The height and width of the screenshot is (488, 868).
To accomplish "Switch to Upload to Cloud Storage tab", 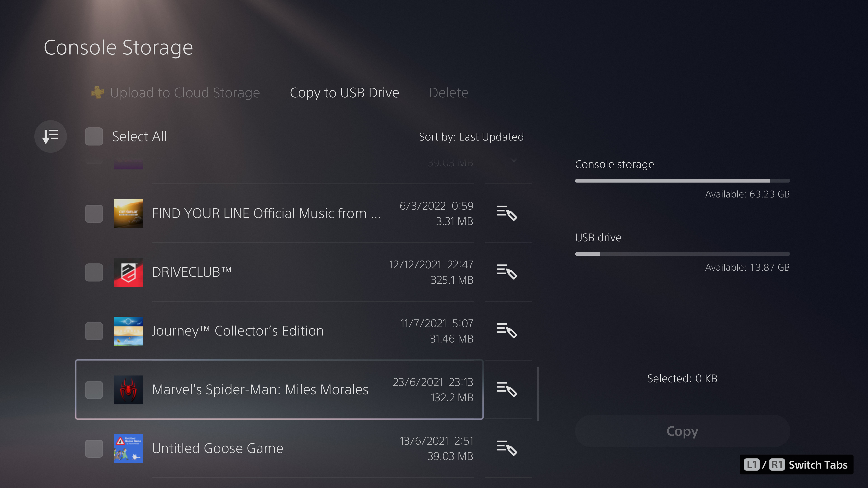I will coord(185,93).
